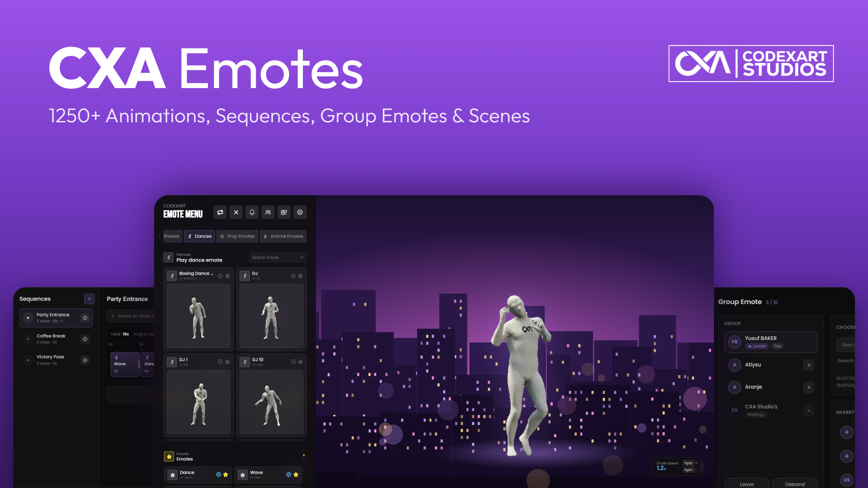This screenshot has height=488, width=868.
Task: Click the target icon beside Victory Pose sequence
Action: [85, 360]
